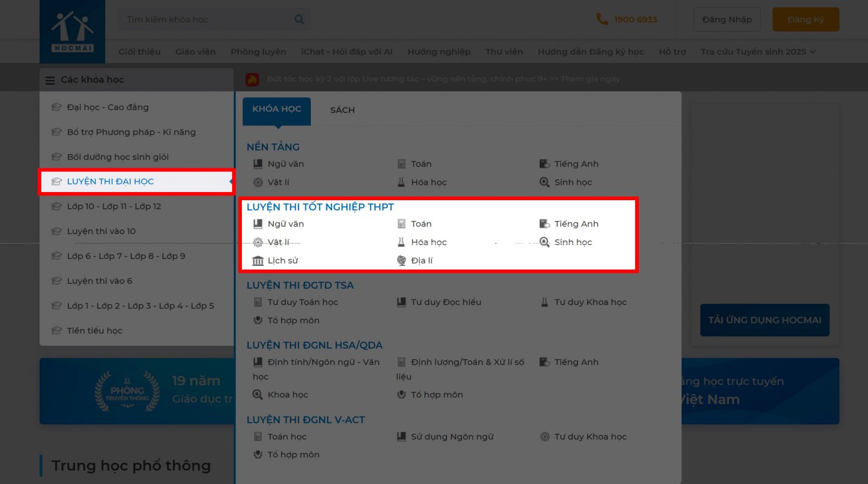
Task: Open Hỗ trợ nav link
Action: point(672,52)
